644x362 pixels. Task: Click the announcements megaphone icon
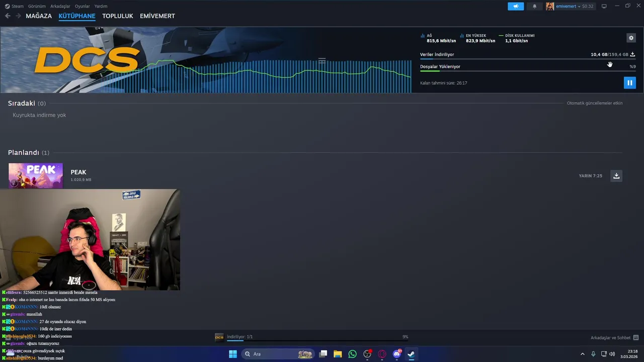pos(516,6)
